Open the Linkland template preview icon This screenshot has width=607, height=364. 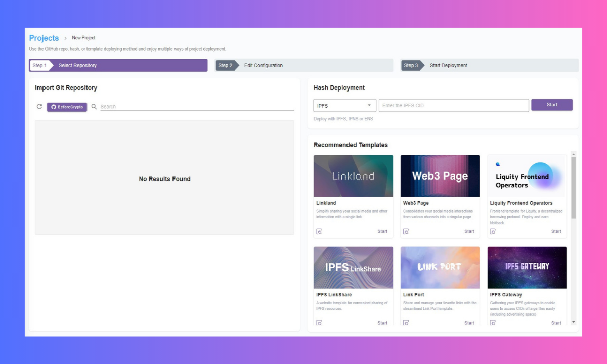tap(319, 231)
